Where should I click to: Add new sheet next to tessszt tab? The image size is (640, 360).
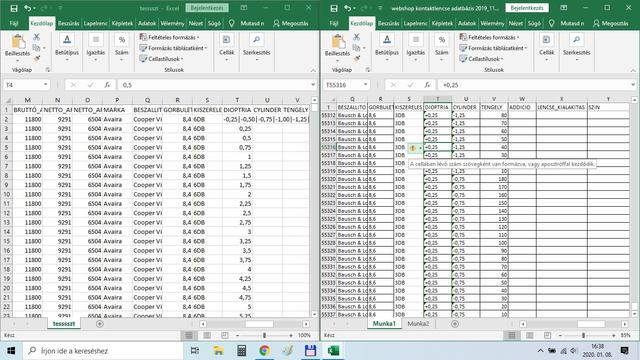[100, 324]
